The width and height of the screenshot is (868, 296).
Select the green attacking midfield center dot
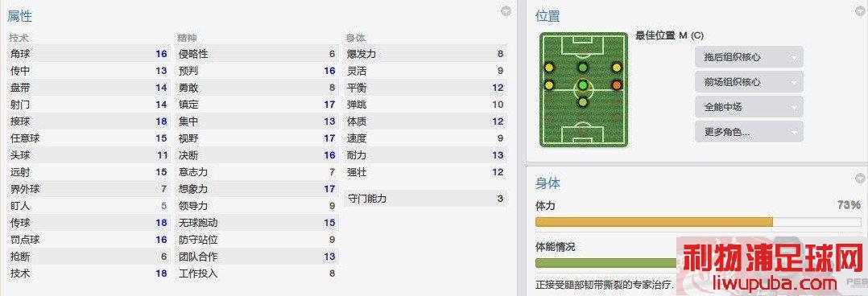[582, 68]
